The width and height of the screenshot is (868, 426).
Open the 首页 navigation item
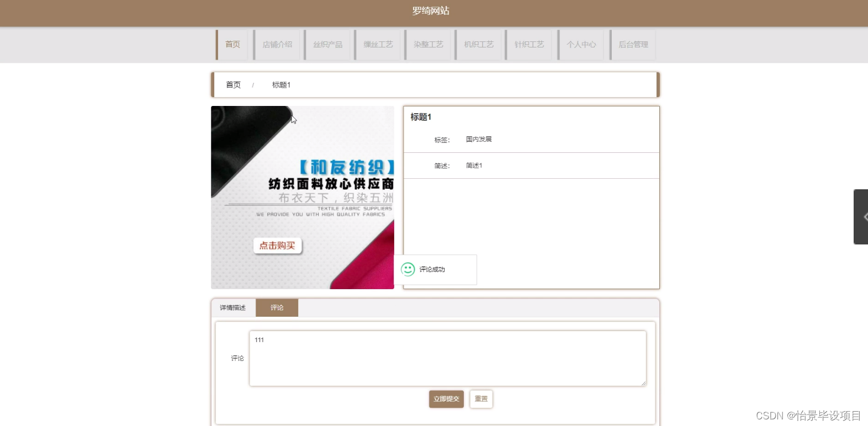coord(232,44)
